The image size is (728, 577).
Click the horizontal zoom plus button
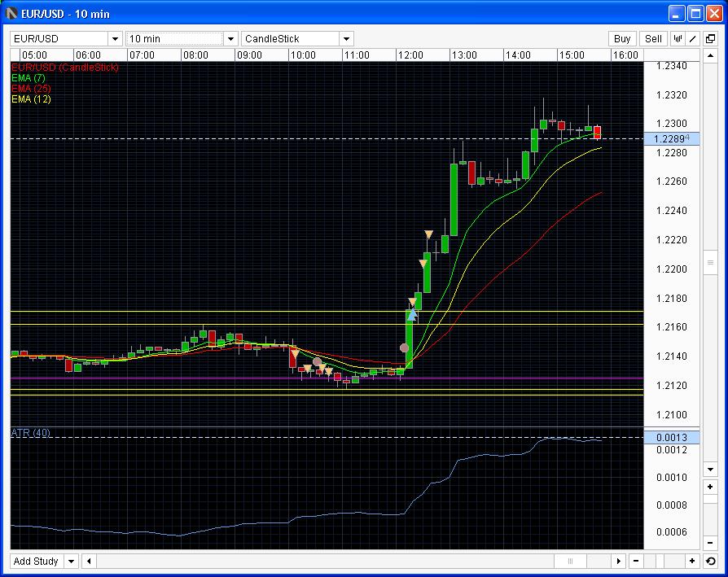(x=692, y=562)
